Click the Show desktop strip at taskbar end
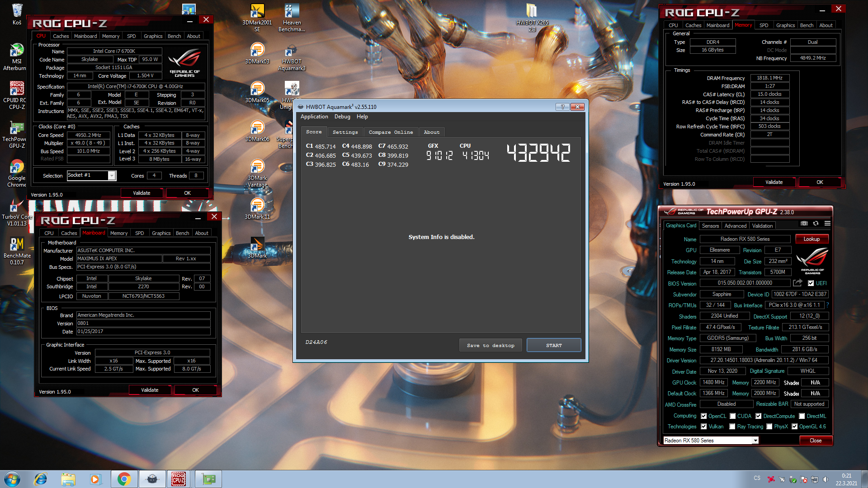Image resolution: width=868 pixels, height=488 pixels. coord(864,479)
